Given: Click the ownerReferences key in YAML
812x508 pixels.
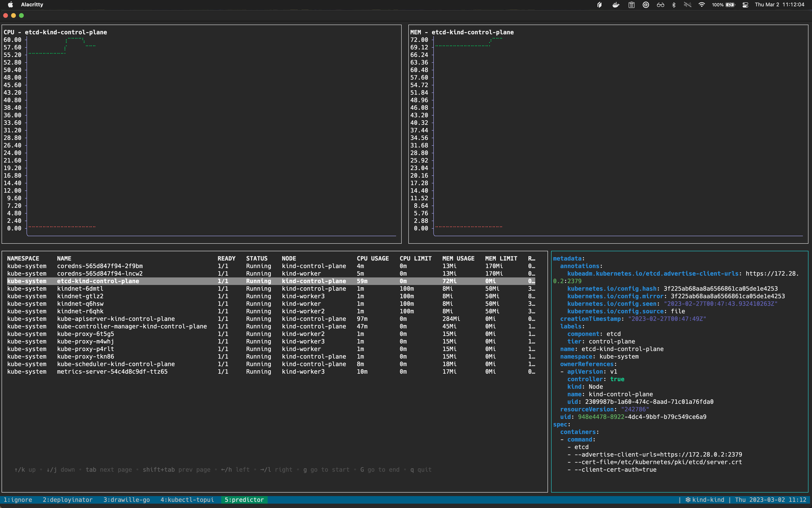Looking at the screenshot, I should point(587,364).
